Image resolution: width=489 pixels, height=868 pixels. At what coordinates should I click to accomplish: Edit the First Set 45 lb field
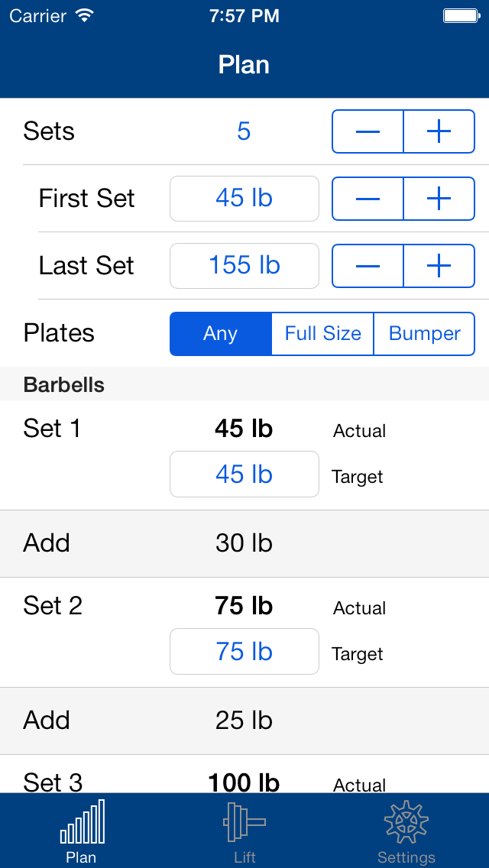244,199
